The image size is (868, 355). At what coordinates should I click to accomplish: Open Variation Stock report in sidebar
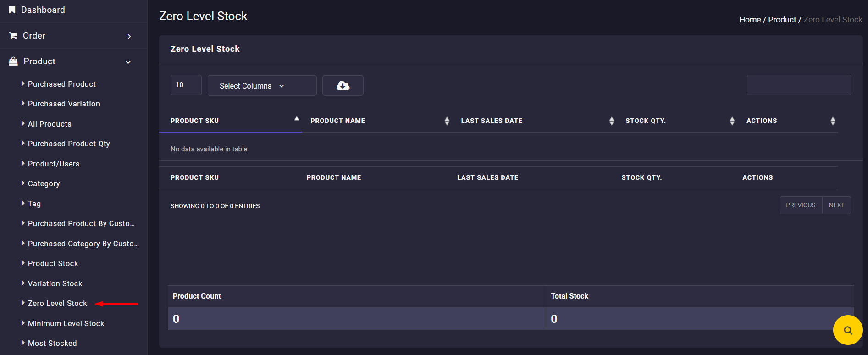pyautogui.click(x=55, y=283)
